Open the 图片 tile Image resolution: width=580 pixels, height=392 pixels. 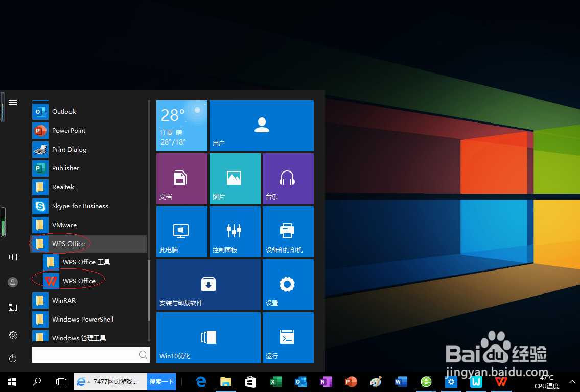click(235, 179)
